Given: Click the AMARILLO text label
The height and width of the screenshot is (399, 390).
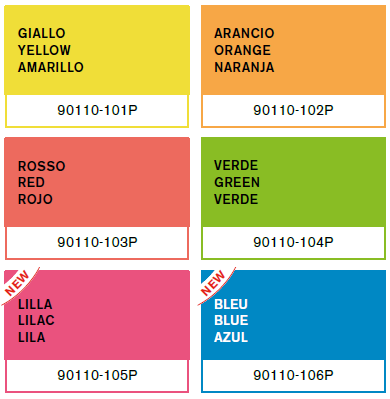Looking at the screenshot, I should click(51, 67).
